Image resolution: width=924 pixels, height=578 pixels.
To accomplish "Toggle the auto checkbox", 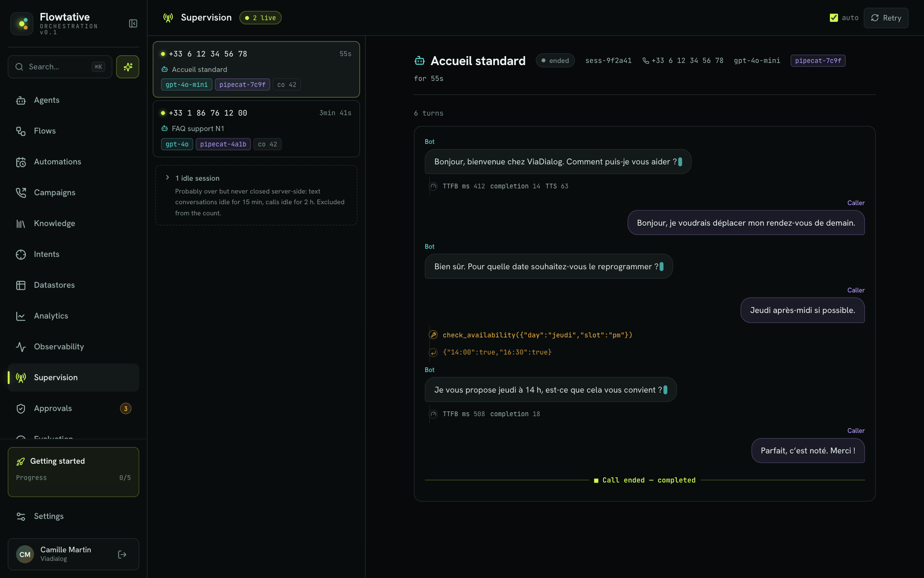I will [834, 18].
